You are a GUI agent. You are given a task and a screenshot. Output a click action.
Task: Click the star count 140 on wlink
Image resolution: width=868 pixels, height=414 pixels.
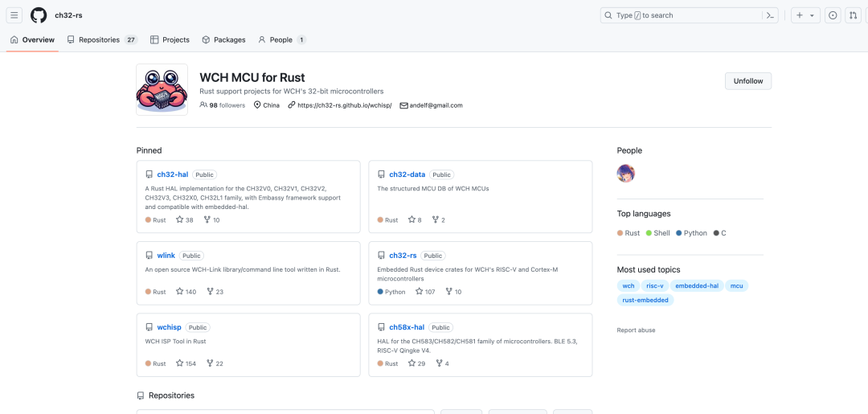click(x=186, y=292)
